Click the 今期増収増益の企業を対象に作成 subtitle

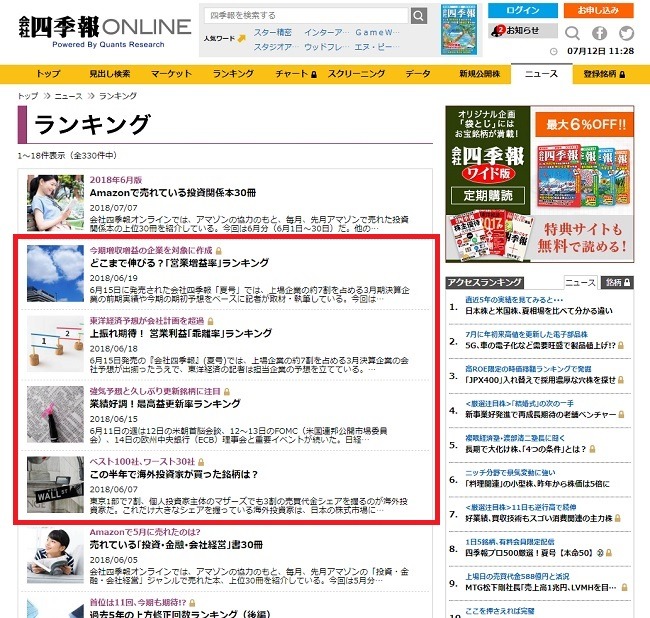click(x=151, y=251)
